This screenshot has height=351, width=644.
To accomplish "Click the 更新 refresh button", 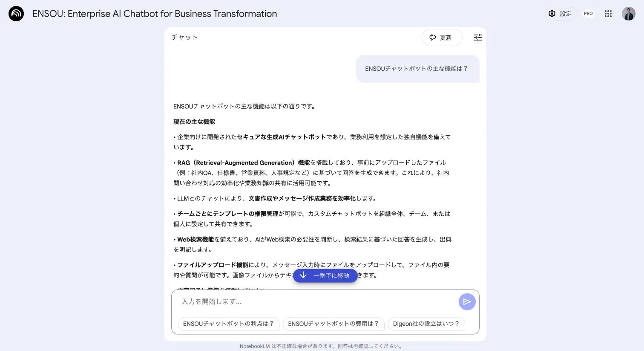I will click(x=442, y=38).
